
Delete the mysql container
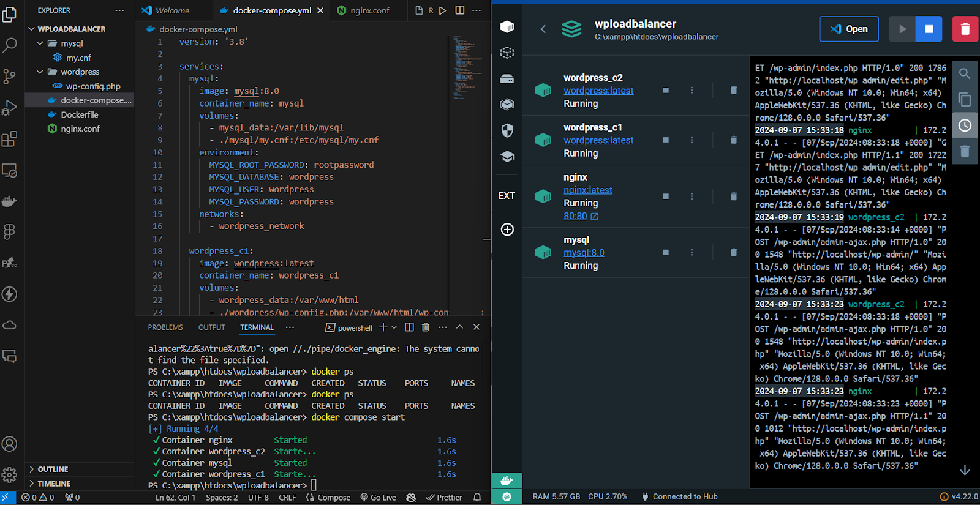pos(733,252)
